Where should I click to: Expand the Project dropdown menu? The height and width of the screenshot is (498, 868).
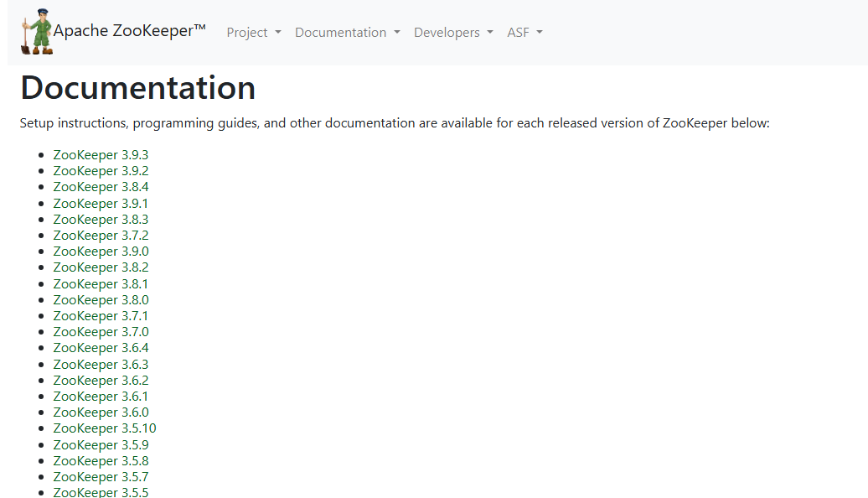click(254, 33)
